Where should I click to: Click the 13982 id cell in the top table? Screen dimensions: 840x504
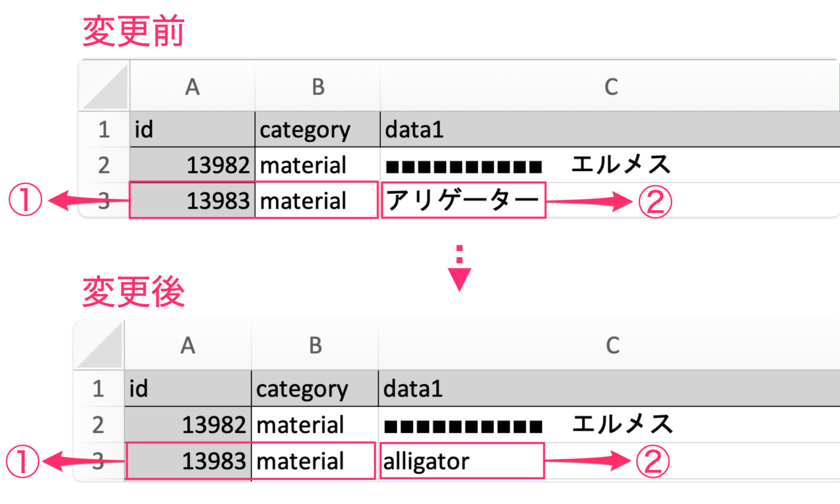[192, 165]
